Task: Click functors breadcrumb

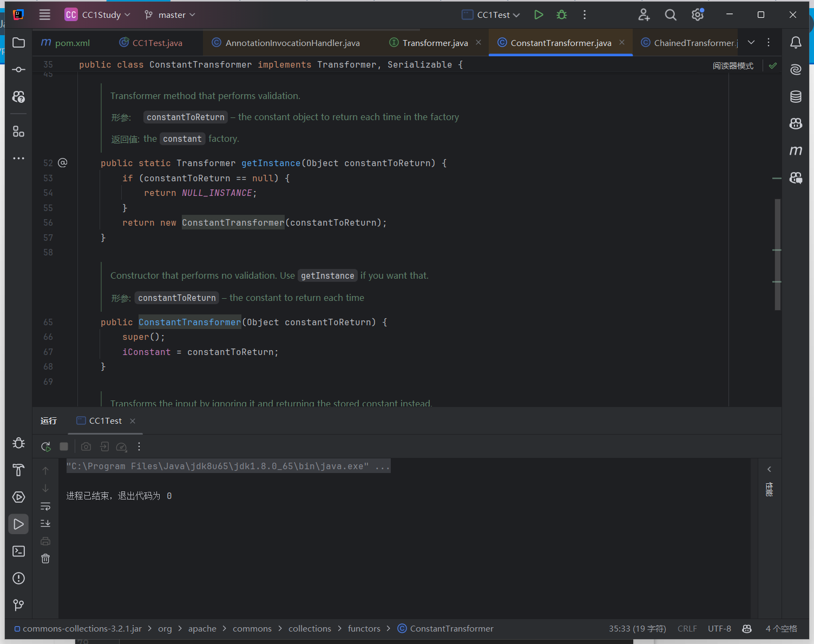Action: pos(364,629)
